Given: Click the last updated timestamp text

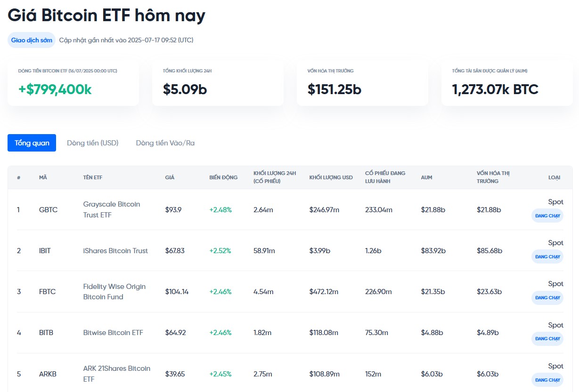Looking at the screenshot, I should coord(126,40).
